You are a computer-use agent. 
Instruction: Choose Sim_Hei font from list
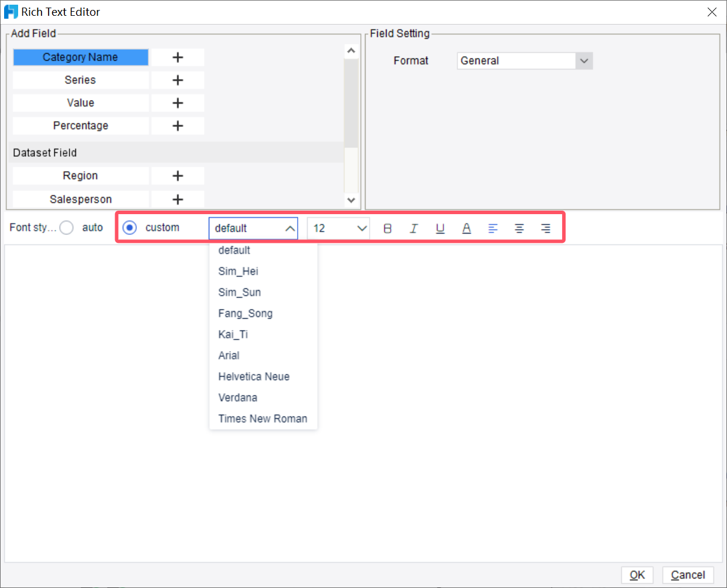(x=263, y=271)
